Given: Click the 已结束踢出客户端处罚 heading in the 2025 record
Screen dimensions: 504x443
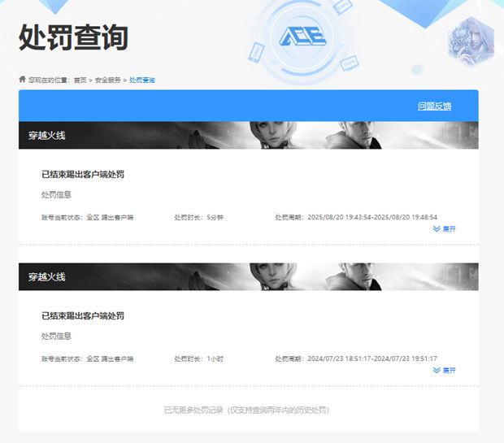Looking at the screenshot, I should (83, 174).
